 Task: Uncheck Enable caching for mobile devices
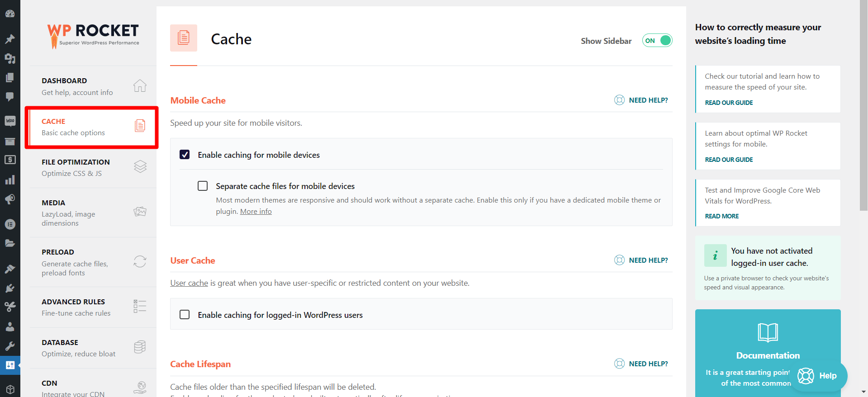185,155
